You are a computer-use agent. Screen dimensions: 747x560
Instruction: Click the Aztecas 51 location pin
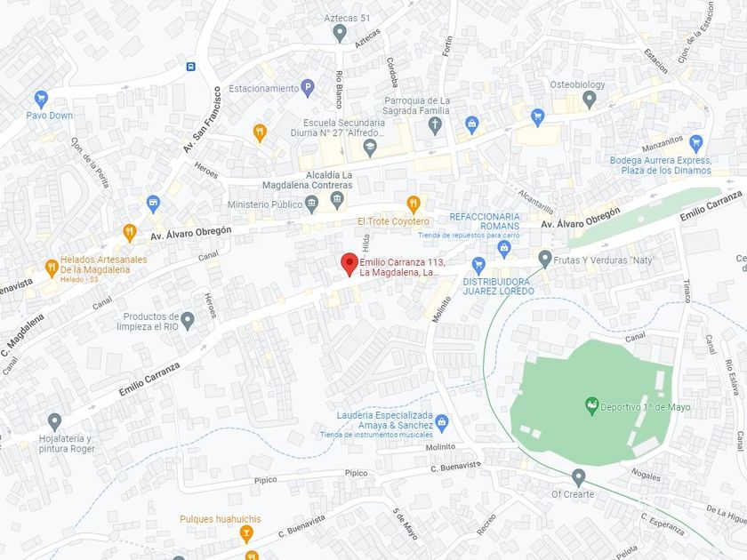(339, 34)
